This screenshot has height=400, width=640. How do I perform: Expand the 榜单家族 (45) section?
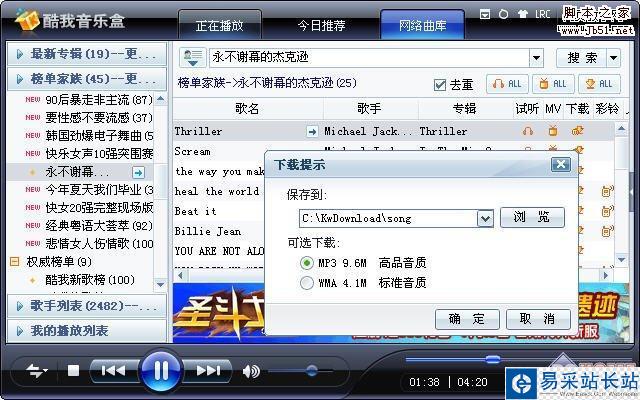coord(87,78)
